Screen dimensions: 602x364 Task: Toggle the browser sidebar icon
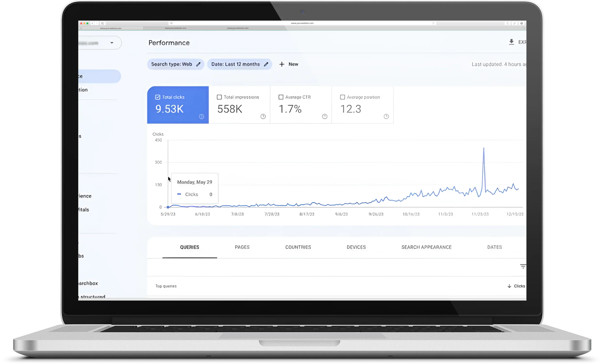point(103,23)
